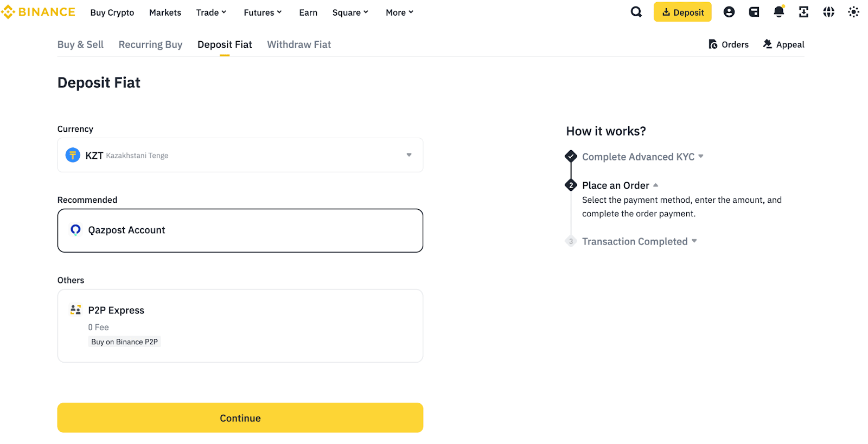This screenshot has height=444, width=868.
Task: Collapse the Place an Order step
Action: (620, 185)
